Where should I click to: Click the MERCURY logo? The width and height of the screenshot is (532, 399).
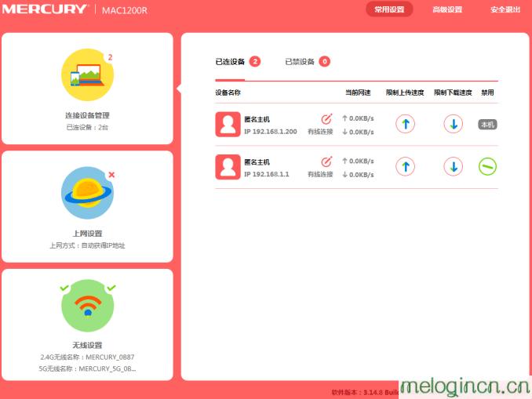(x=45, y=9)
